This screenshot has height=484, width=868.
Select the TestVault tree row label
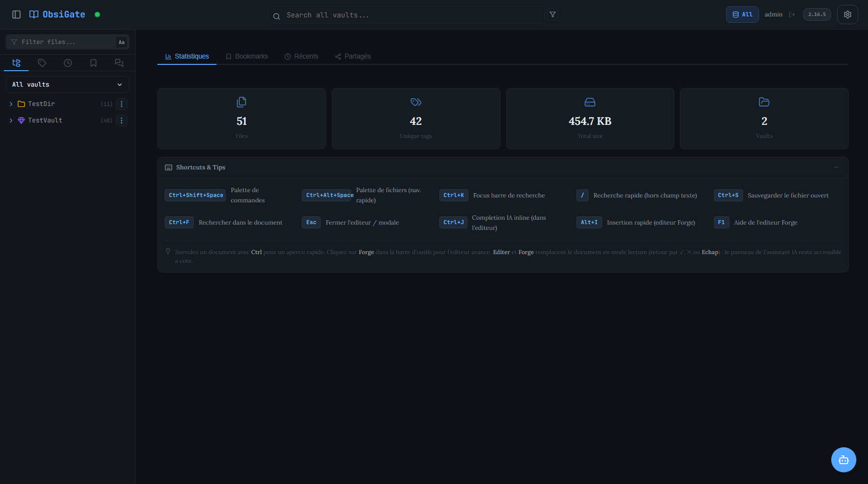pos(45,121)
